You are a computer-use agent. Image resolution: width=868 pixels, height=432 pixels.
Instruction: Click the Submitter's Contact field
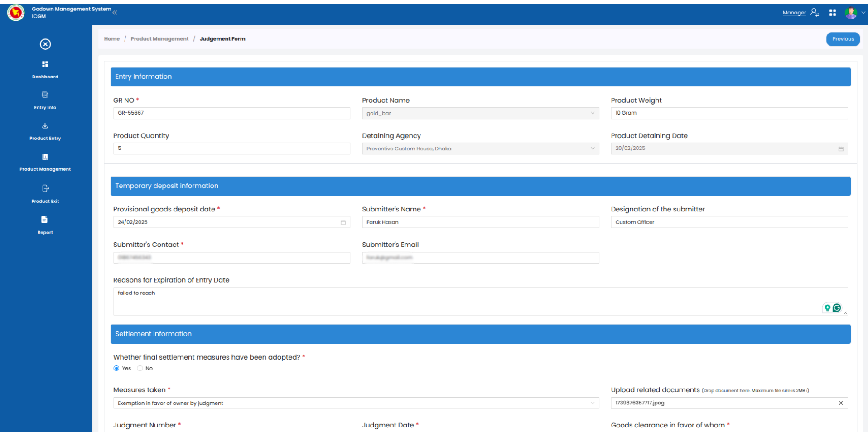click(x=231, y=258)
